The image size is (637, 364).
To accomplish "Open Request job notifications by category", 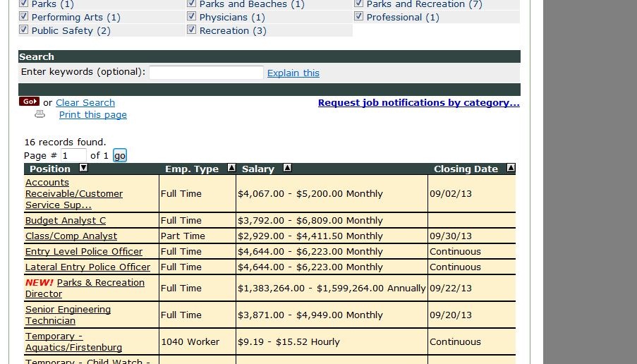I will pos(419,103).
